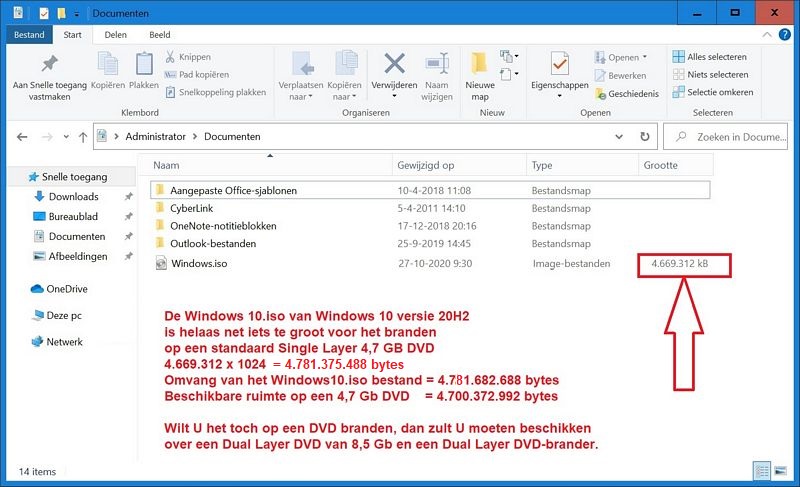This screenshot has height=487, width=800.
Task: Switch to the Delen ribbon tab
Action: point(115,35)
